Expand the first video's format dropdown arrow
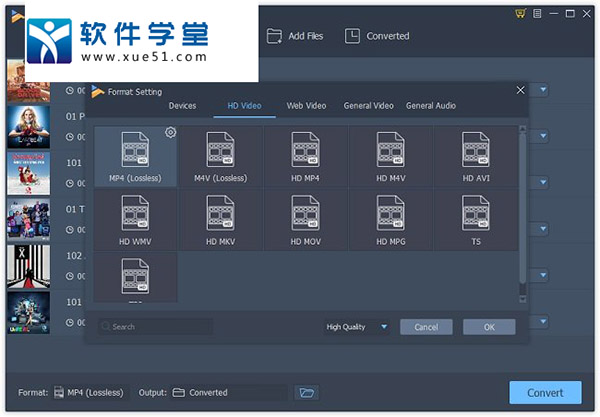 543,90
